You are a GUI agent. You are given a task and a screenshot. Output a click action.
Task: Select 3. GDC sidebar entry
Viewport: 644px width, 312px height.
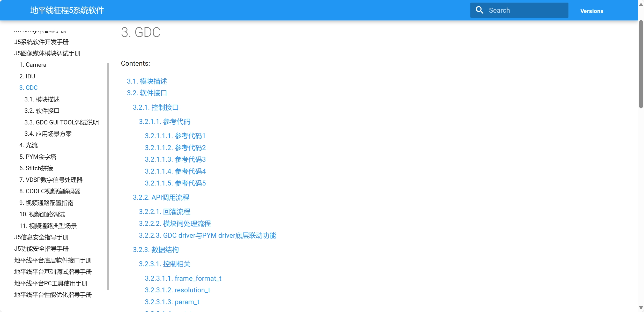pyautogui.click(x=28, y=88)
